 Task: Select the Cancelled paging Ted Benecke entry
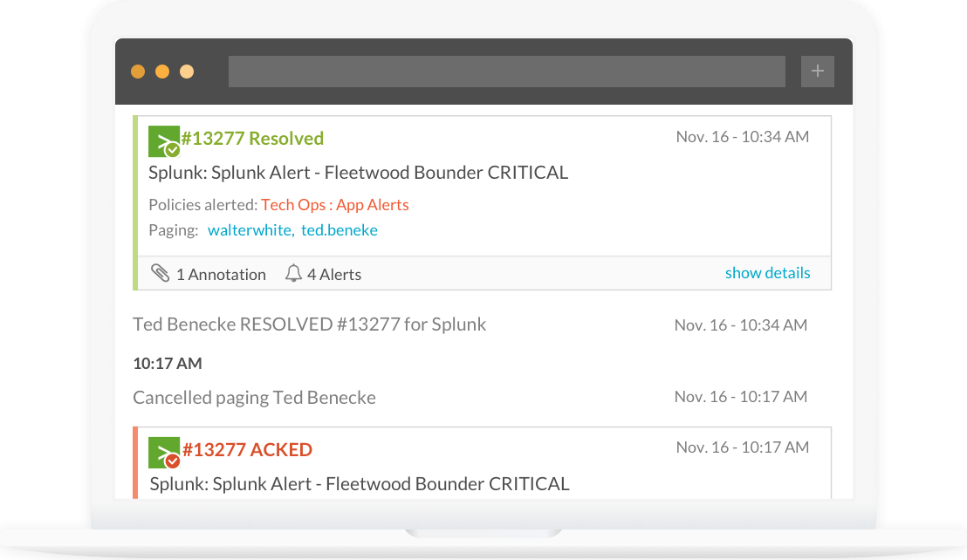(254, 397)
